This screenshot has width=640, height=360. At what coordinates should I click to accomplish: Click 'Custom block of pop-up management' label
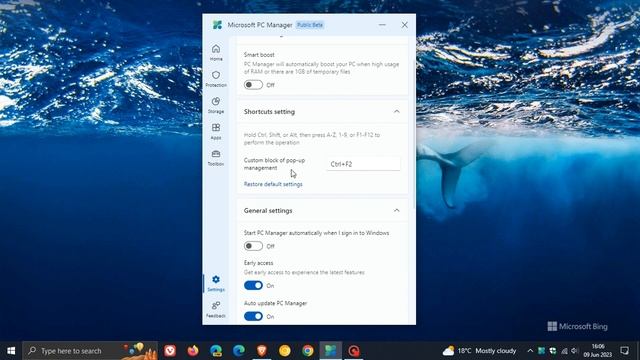tap(274, 164)
